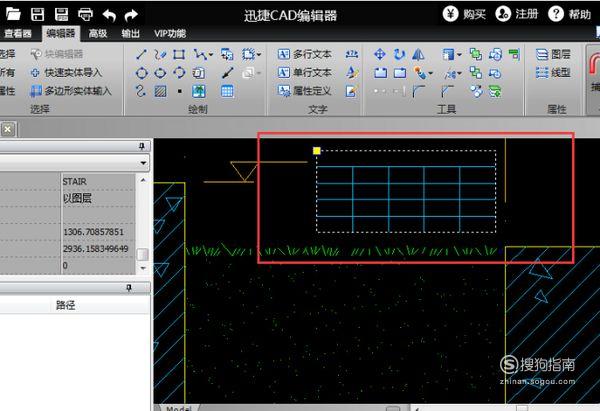
Task: Close the document tab with the X button
Action: [8, 129]
